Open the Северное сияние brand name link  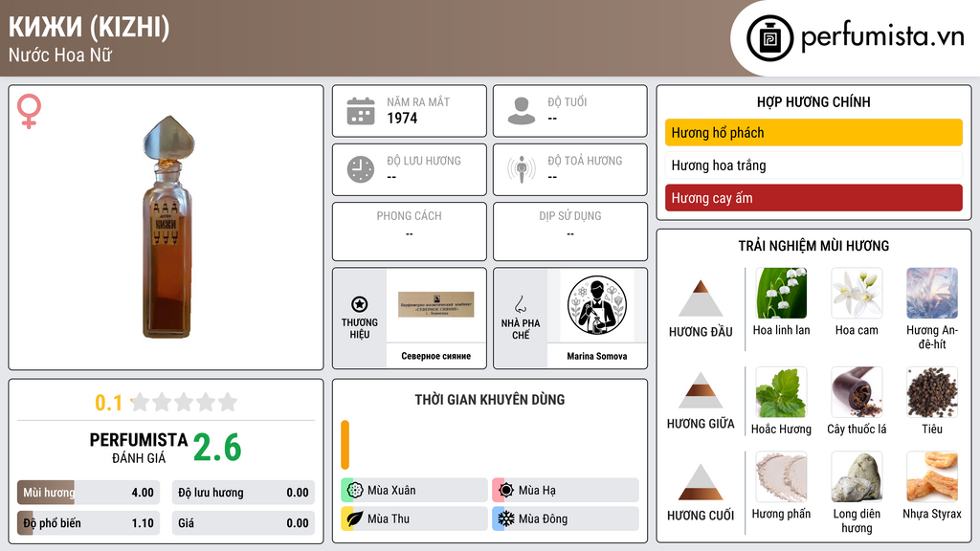pos(436,356)
